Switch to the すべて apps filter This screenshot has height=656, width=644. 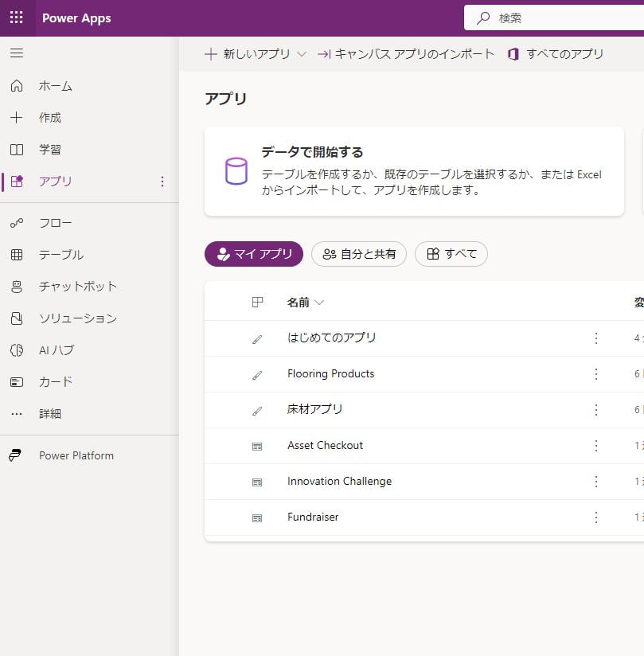[x=451, y=254]
